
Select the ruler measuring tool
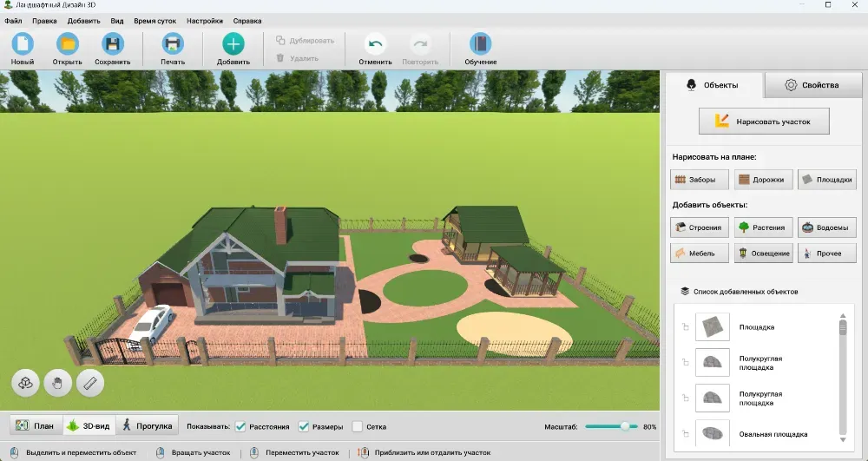click(x=90, y=382)
